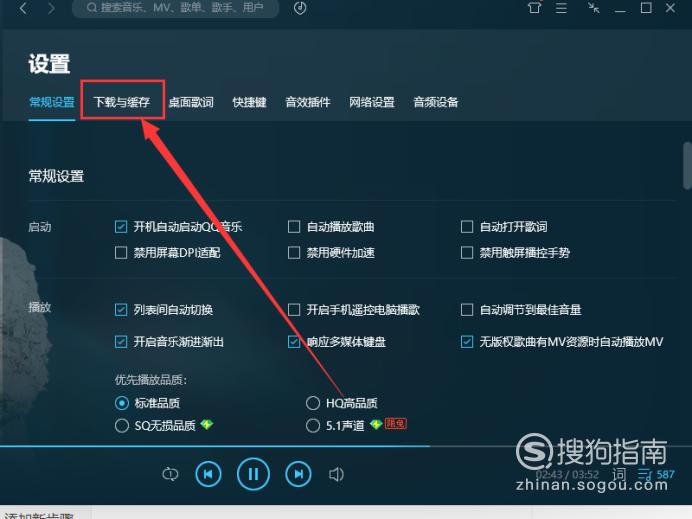Viewport: 692px width, 519px height.
Task: Click the 限免 badge beside 5.1声道
Action: click(x=395, y=424)
